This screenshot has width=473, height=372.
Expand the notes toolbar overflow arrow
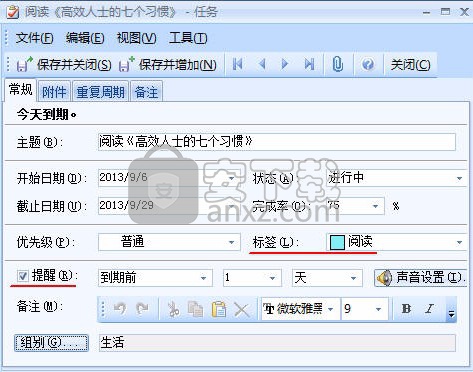pyautogui.click(x=451, y=310)
